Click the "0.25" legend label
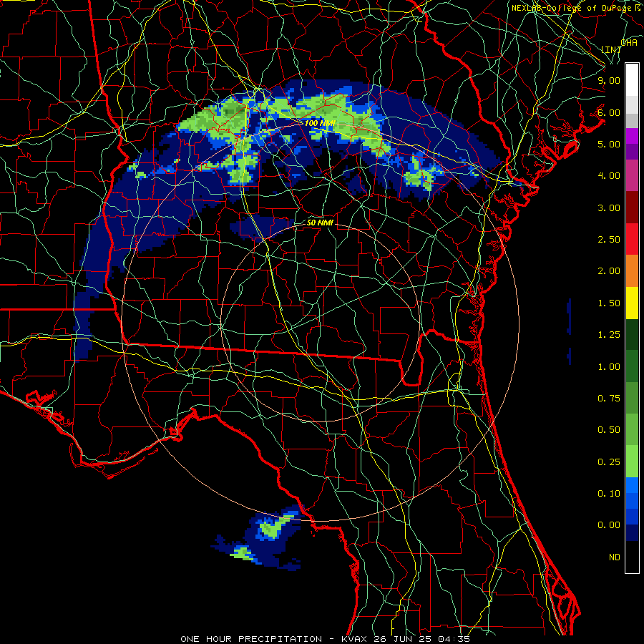 pos(609,462)
